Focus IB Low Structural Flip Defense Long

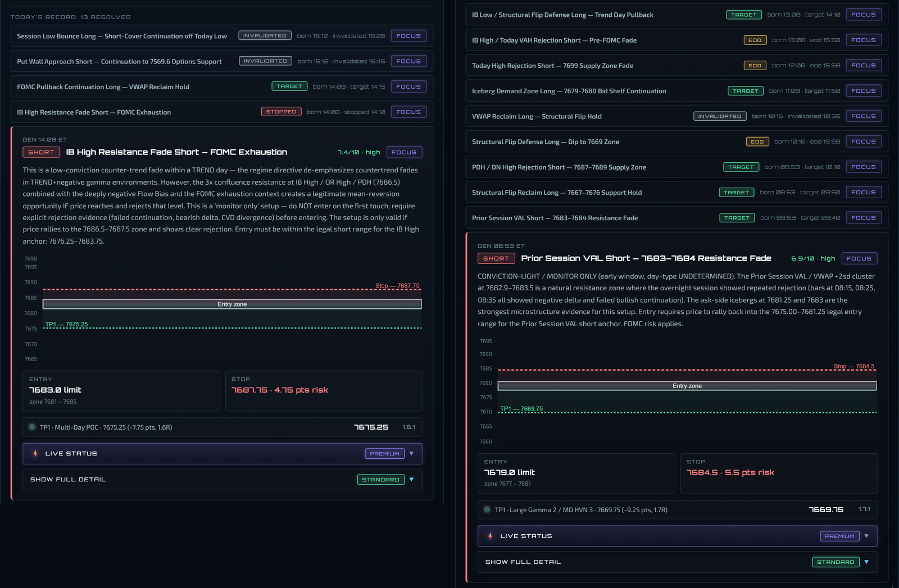click(864, 15)
